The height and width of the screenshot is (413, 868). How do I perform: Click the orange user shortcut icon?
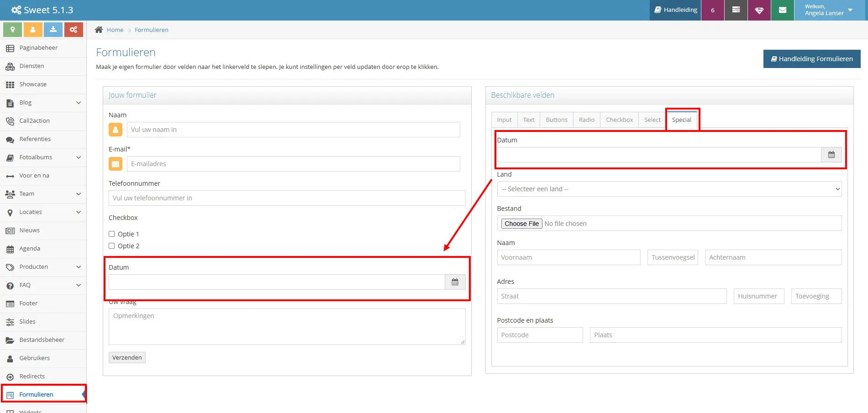click(x=33, y=30)
